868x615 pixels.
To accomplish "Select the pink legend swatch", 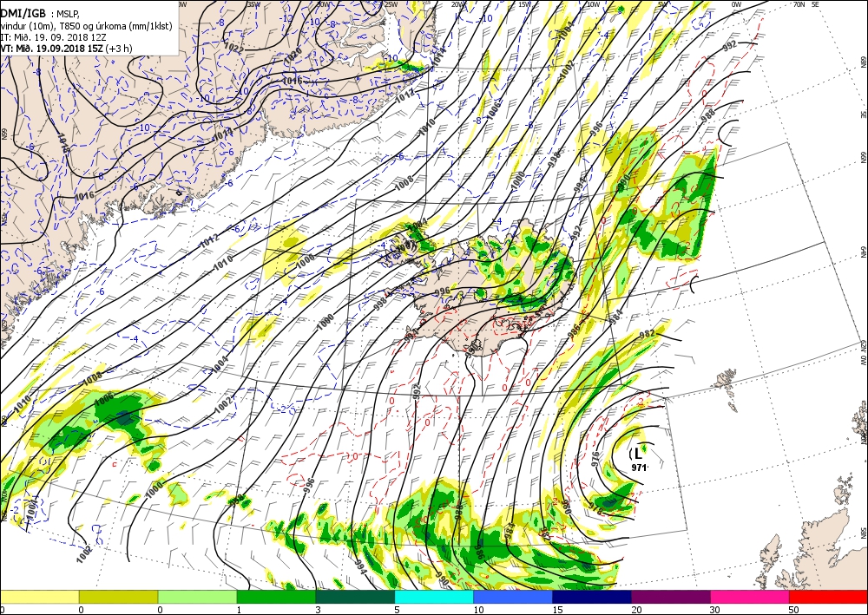I will click(750, 597).
